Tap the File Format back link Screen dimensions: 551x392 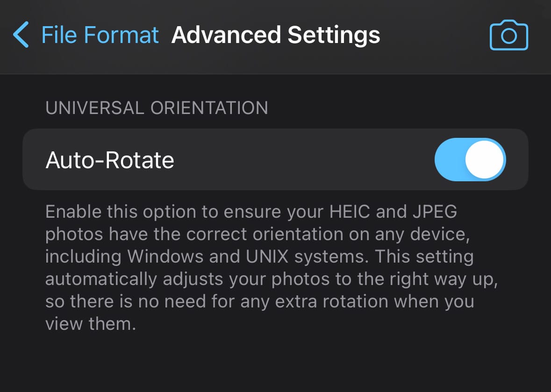coord(100,35)
